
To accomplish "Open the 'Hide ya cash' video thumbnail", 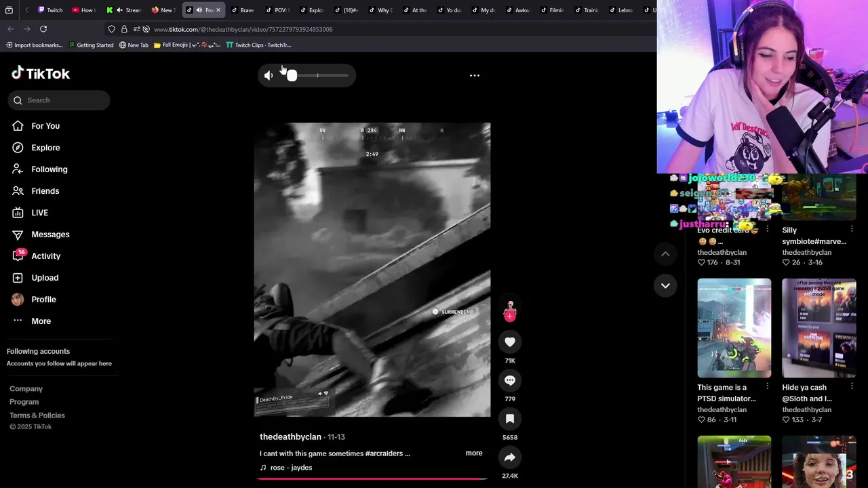I will (818, 328).
